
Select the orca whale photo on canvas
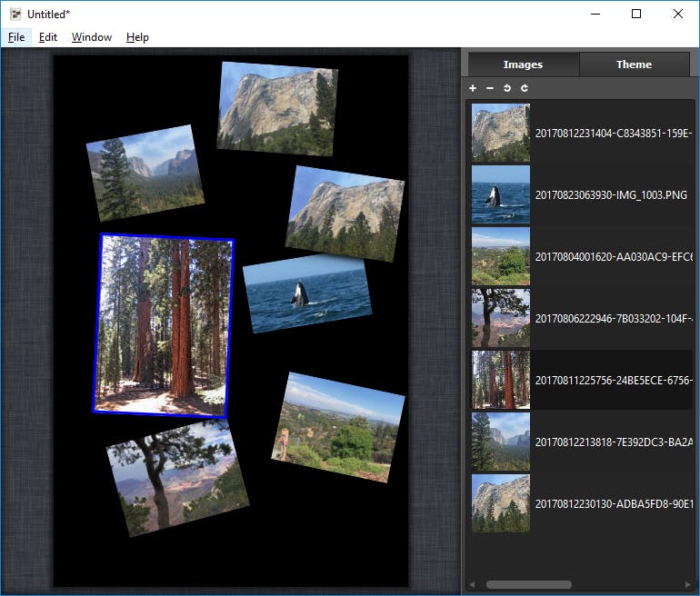[307, 294]
